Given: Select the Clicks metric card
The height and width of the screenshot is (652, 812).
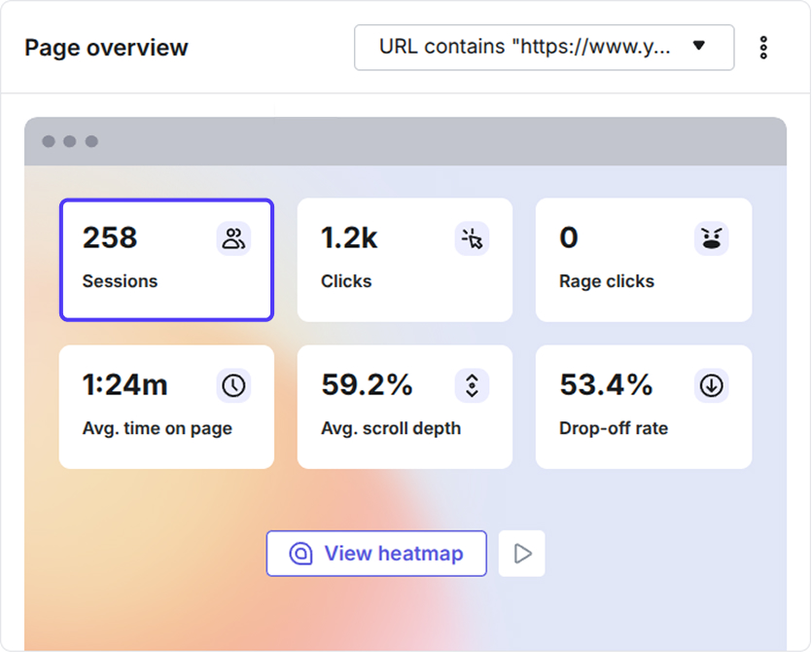Looking at the screenshot, I should tap(405, 260).
